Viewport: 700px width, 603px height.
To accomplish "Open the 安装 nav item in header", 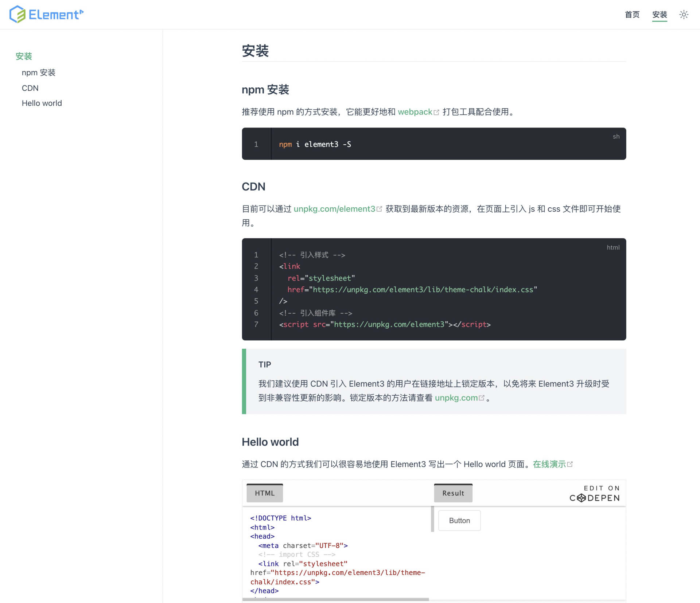I will tap(660, 15).
